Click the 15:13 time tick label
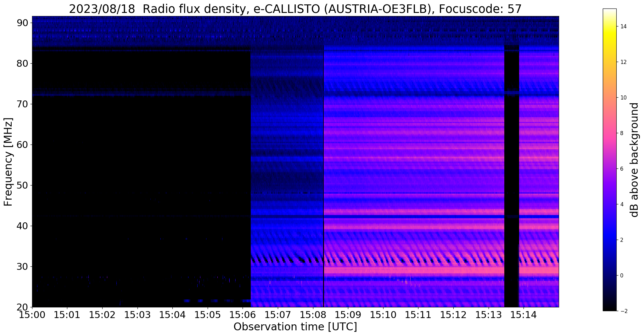 (x=489, y=315)
